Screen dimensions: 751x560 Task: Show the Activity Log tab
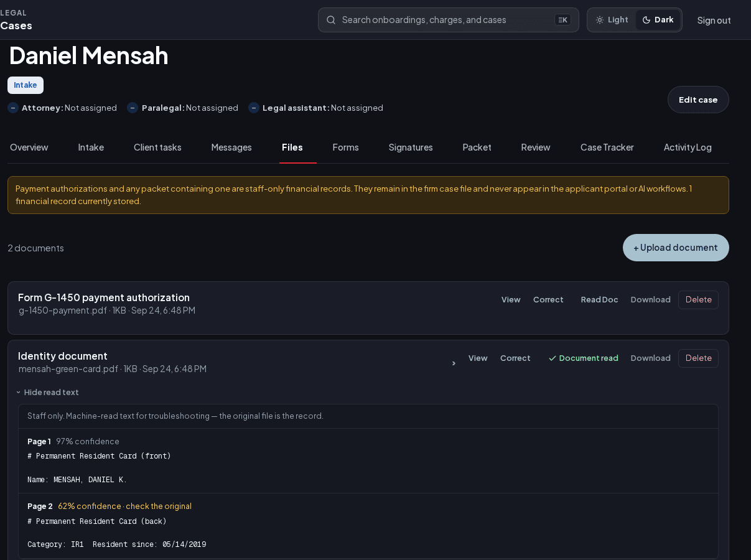pos(688,147)
